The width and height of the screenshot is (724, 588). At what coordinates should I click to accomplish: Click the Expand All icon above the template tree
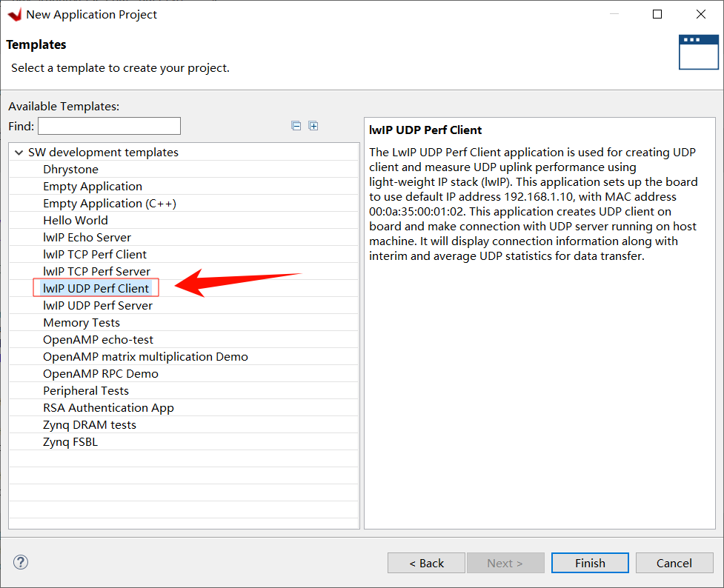313,126
